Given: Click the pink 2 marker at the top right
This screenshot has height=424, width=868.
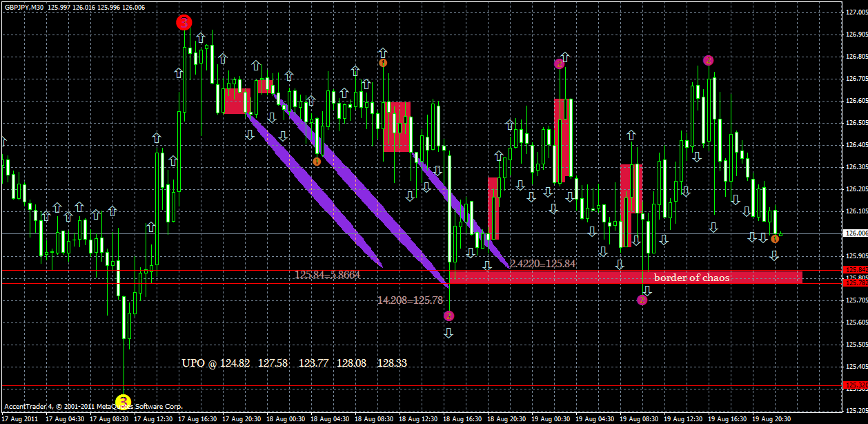Looking at the screenshot, I should 708,61.
